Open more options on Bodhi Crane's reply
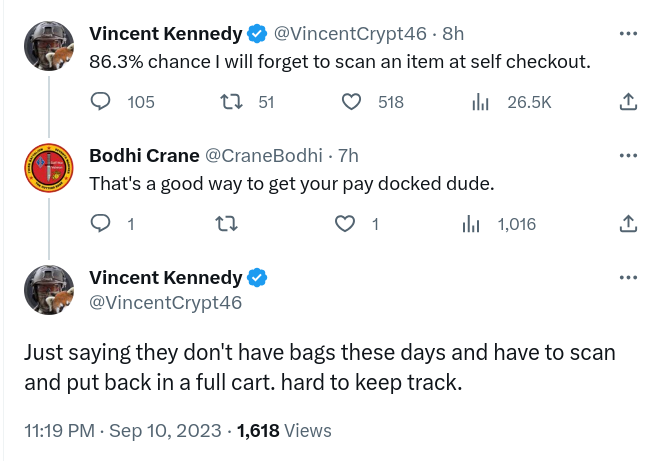 [628, 155]
